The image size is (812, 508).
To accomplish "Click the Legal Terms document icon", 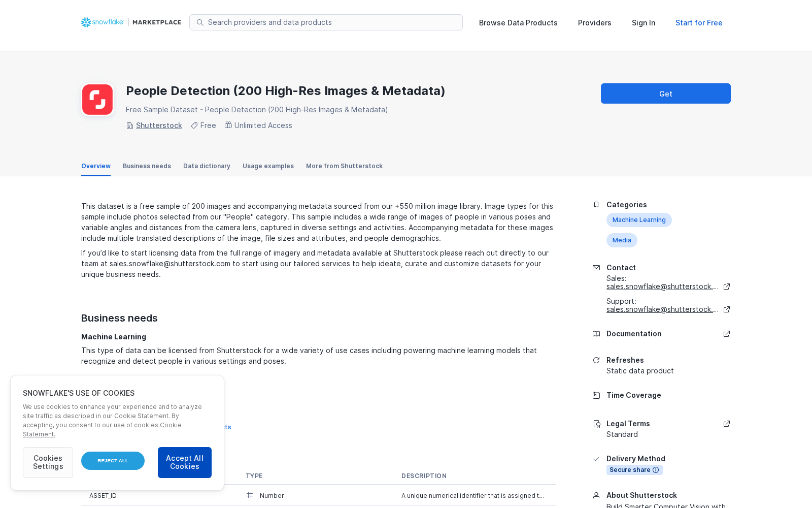I will pos(597,424).
